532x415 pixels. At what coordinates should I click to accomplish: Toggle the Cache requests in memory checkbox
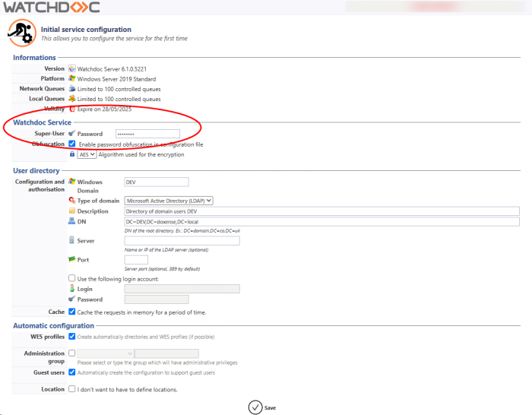pyautogui.click(x=72, y=312)
